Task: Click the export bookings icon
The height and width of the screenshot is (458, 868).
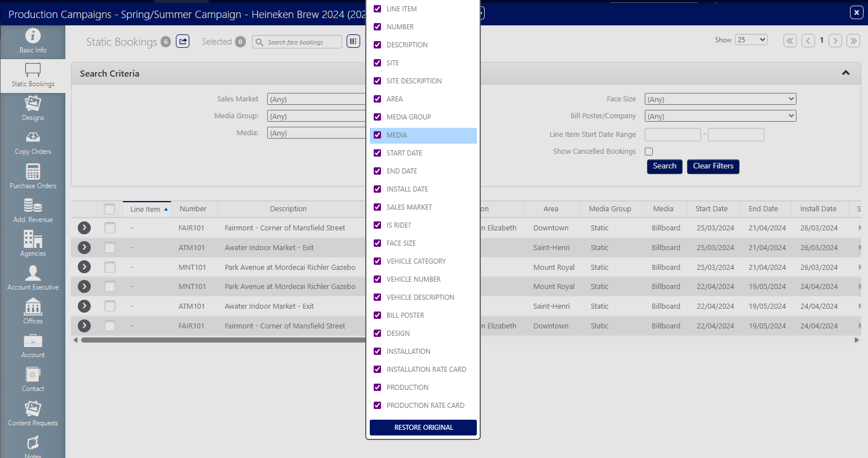Action: [x=183, y=41]
